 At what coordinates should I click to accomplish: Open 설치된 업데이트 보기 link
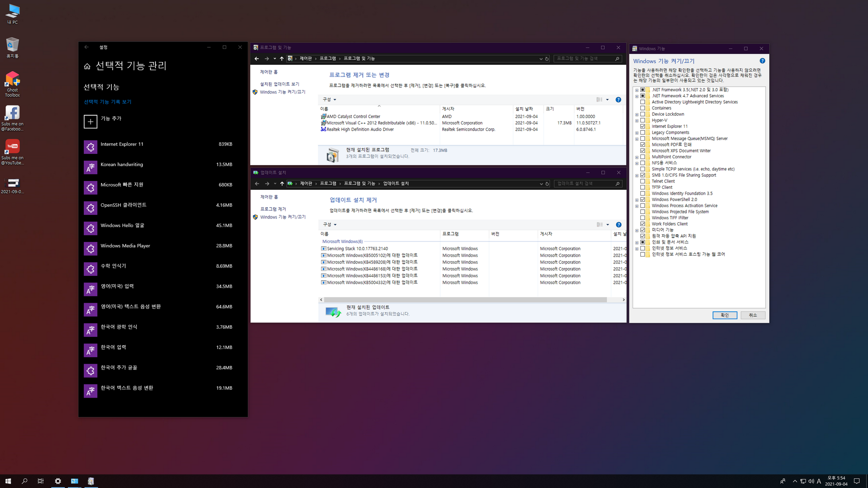[279, 84]
